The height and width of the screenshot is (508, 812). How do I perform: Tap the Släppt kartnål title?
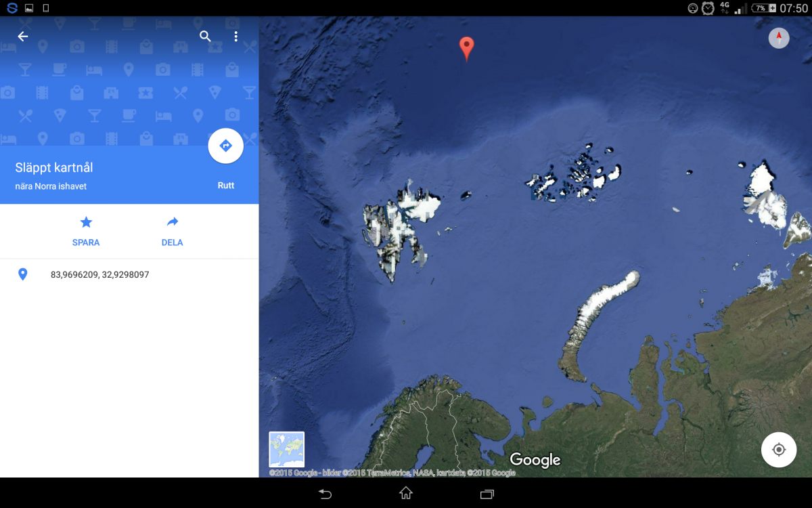54,168
